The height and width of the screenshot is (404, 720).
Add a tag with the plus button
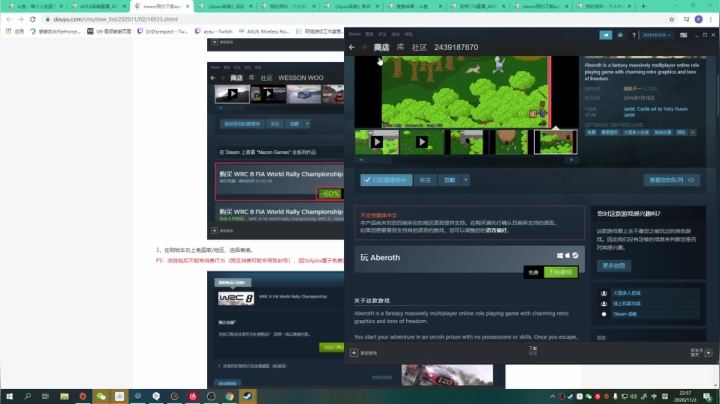pyautogui.click(x=692, y=132)
